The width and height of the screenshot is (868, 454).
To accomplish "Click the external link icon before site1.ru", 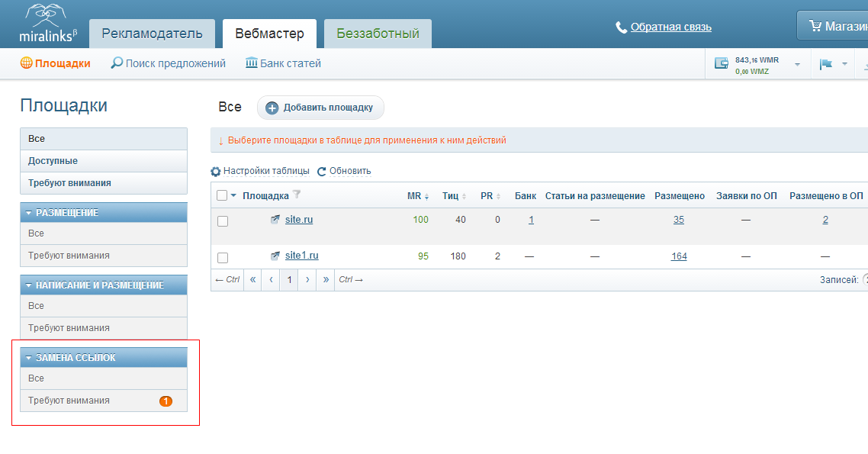I will point(275,256).
